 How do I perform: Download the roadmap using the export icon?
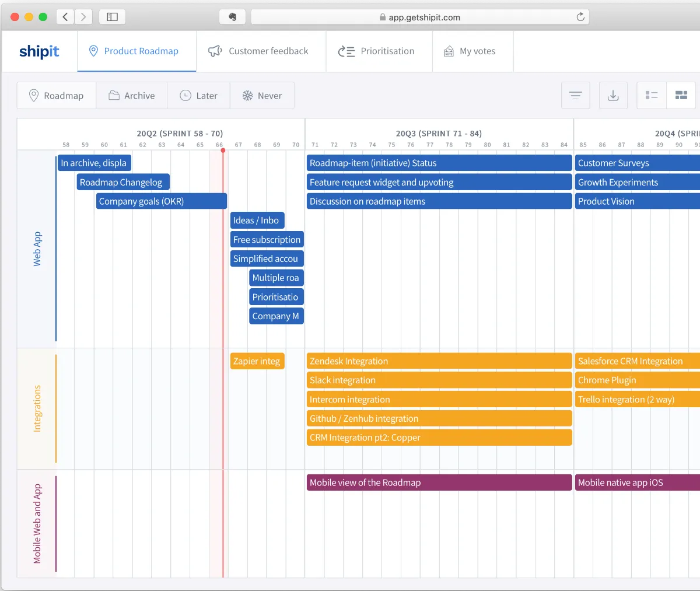pos(613,95)
